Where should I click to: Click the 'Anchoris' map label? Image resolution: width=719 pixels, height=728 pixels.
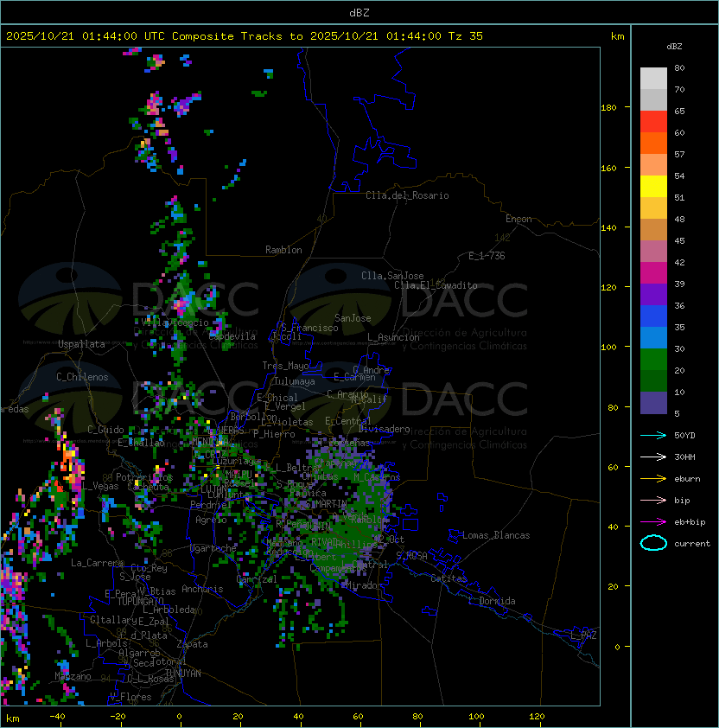pyautogui.click(x=202, y=589)
